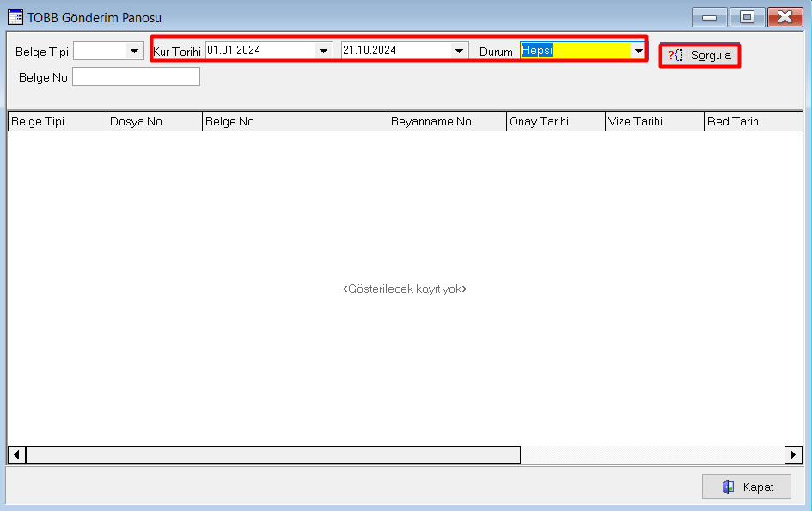Viewport: 812px width, 511px height.
Task: Expand the end date 21.10.2024 picker
Action: [x=461, y=51]
